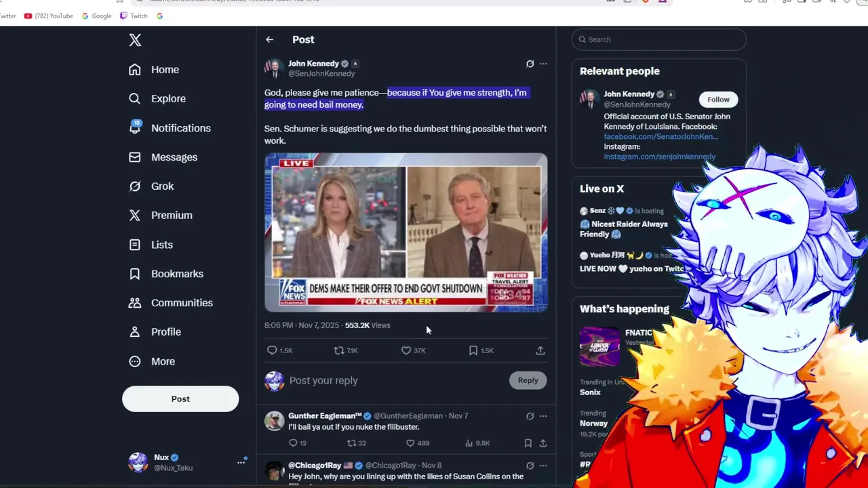Viewport: 868px width, 488px height.
Task: Open the three-dot menu on Kennedy's post
Action: pos(542,64)
